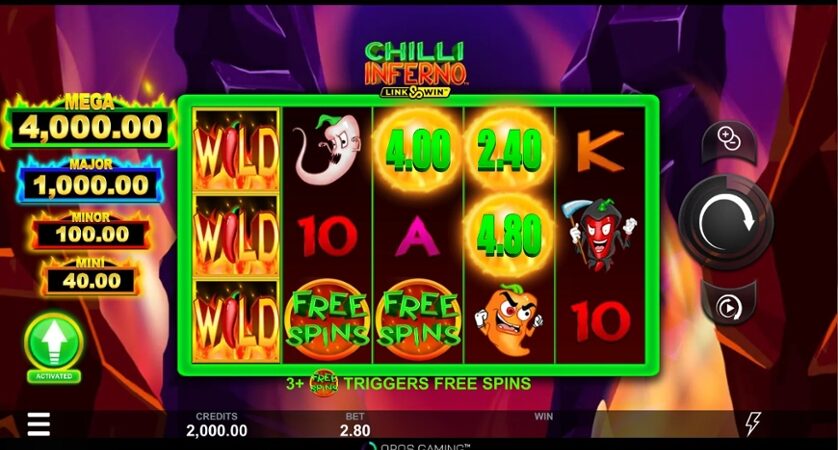Click the white ghost chilli symbol

tap(327, 148)
